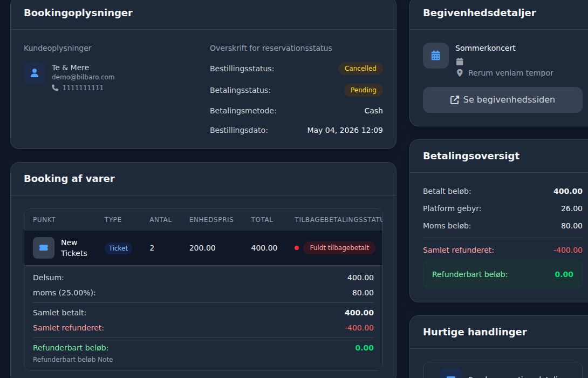
Task: Click Samlet refunderet in Betalingsoversigt
Action: tap(458, 250)
